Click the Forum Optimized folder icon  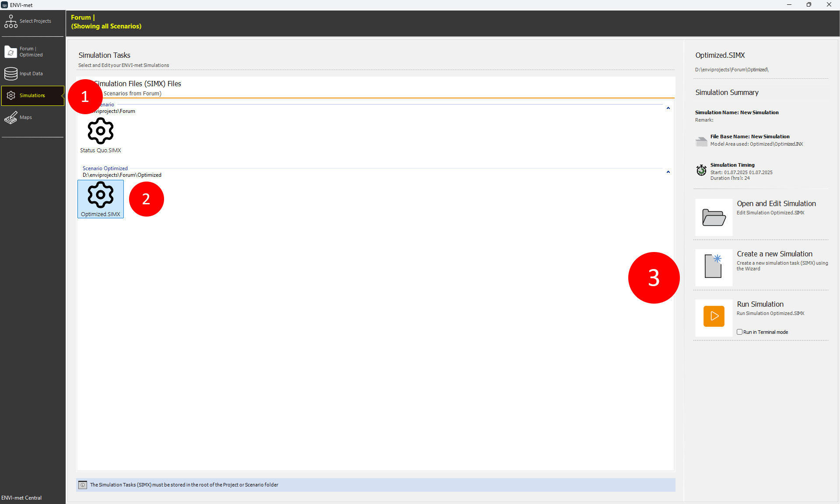tap(10, 52)
